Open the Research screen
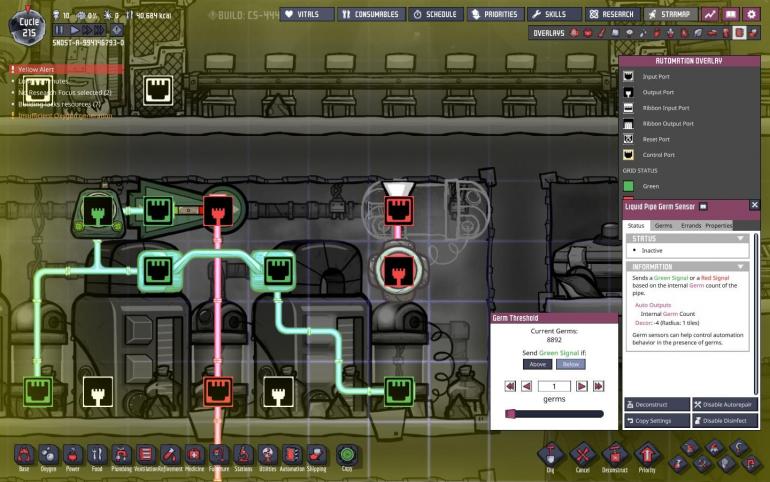 click(x=612, y=15)
